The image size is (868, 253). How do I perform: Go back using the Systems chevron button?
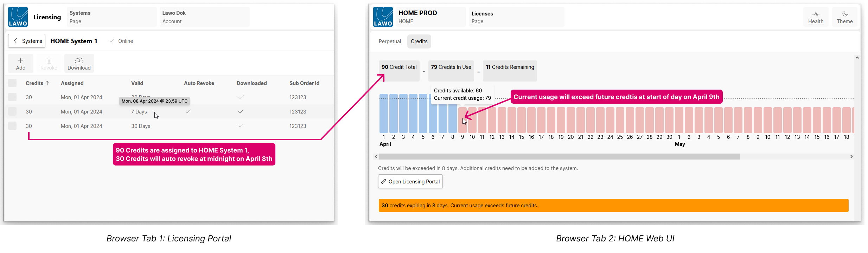tap(27, 41)
